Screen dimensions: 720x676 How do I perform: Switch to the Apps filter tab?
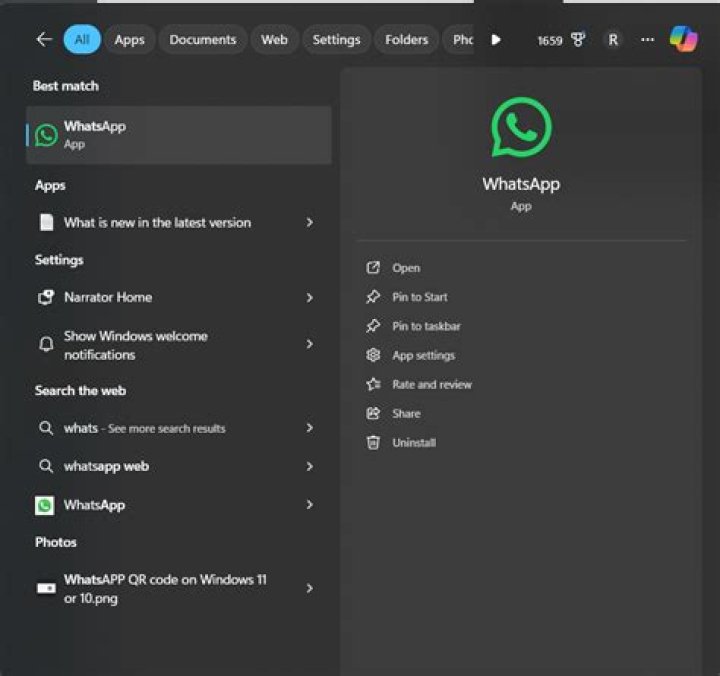129,40
